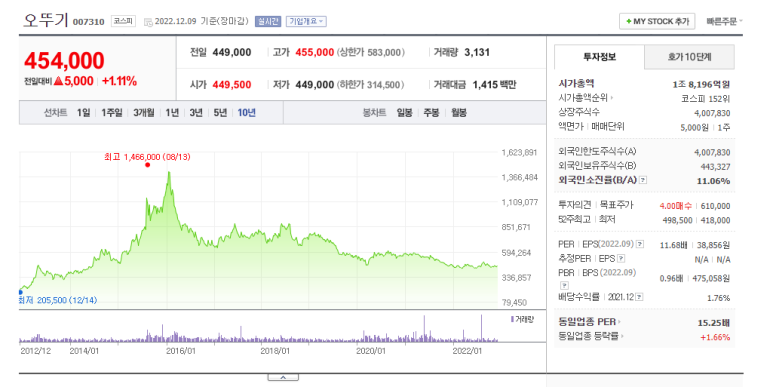Switch to 월봉 candle chart
Viewport: 773px width, 387px height.
[x=458, y=113]
